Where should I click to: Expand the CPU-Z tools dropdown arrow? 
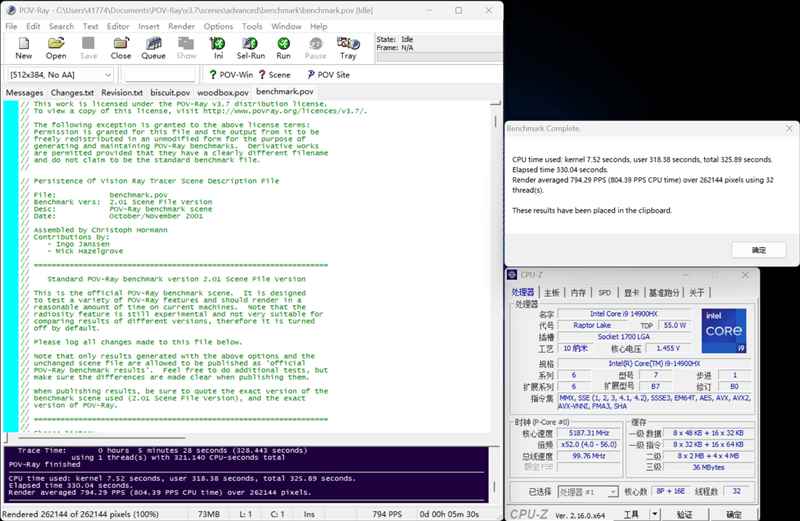coord(654,514)
